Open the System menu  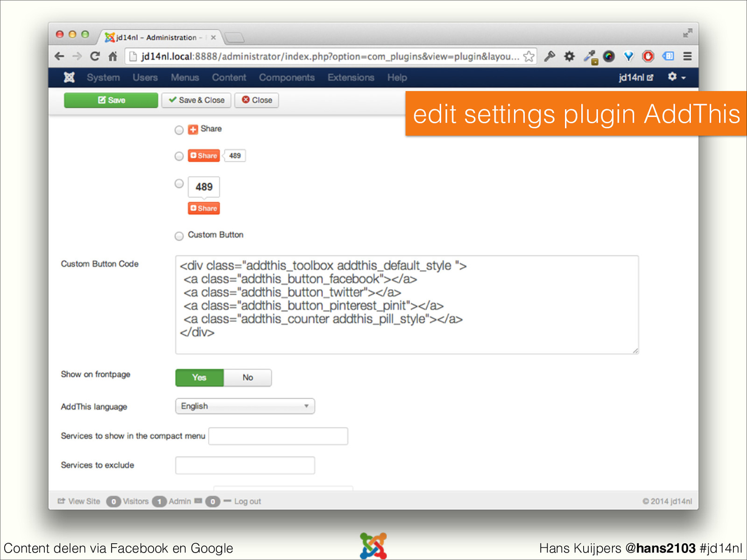tap(103, 77)
